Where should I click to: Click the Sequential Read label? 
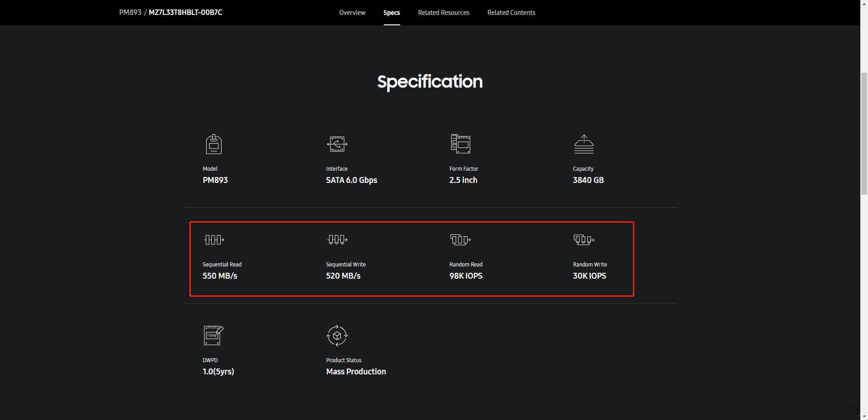(222, 265)
